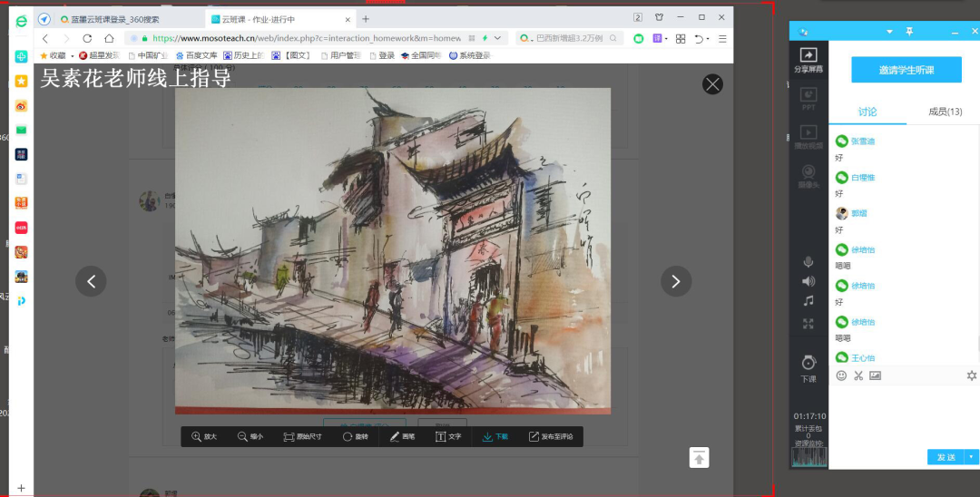Screen dimensions: 980x497
Task: Click 放大 zoom-in tool in image viewer toolbar
Action: [x=204, y=436]
